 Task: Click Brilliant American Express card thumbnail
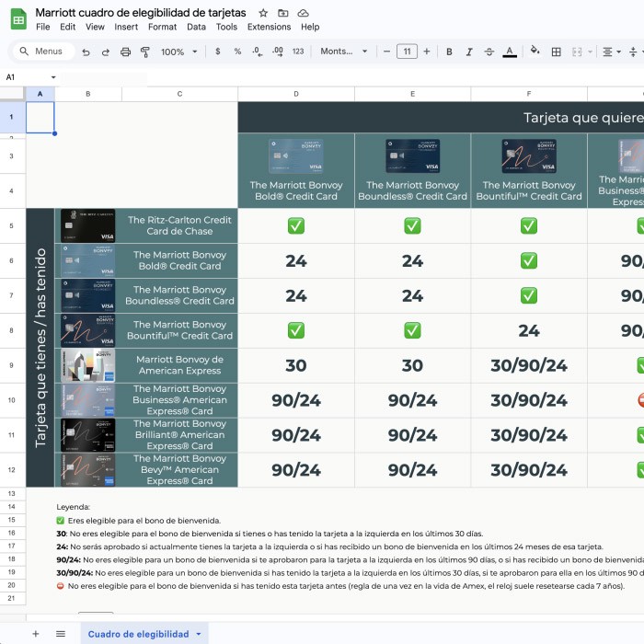(x=88, y=435)
